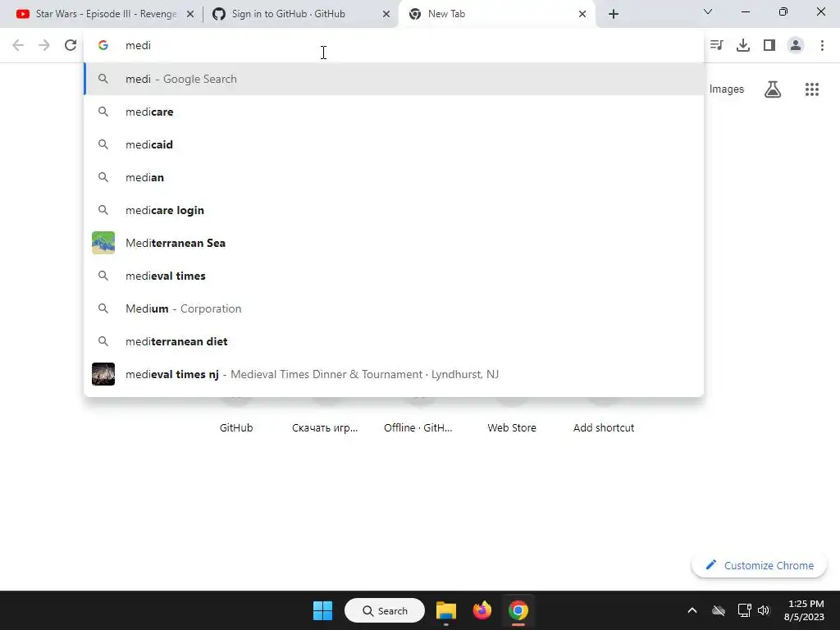Click the Chrome taskbar icon
840x630 pixels.
tap(518, 610)
